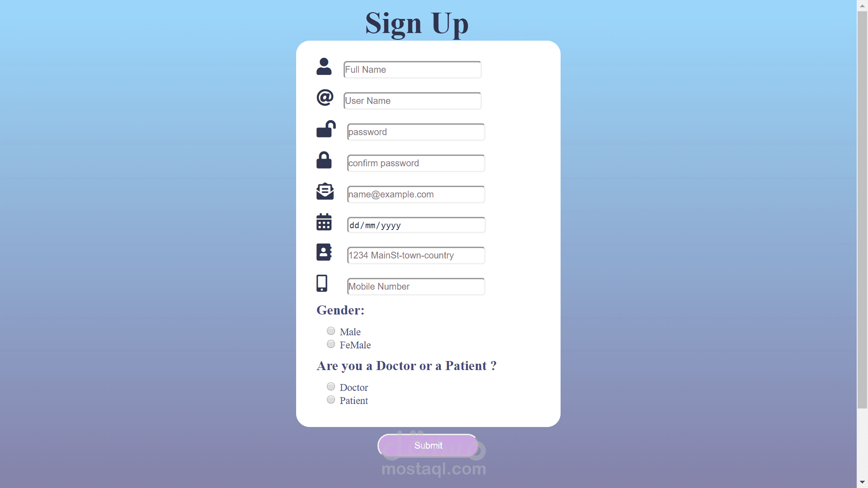Image resolution: width=868 pixels, height=488 pixels.
Task: Enable the Patient role toggle
Action: [331, 399]
